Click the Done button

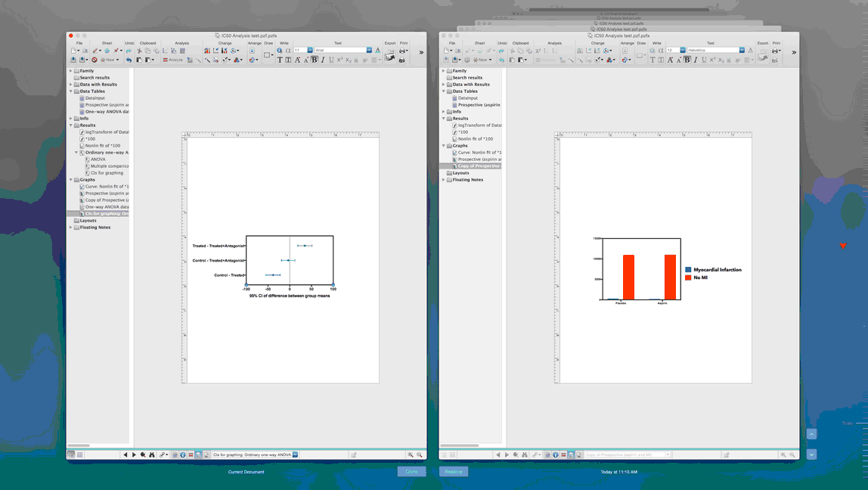click(x=411, y=471)
